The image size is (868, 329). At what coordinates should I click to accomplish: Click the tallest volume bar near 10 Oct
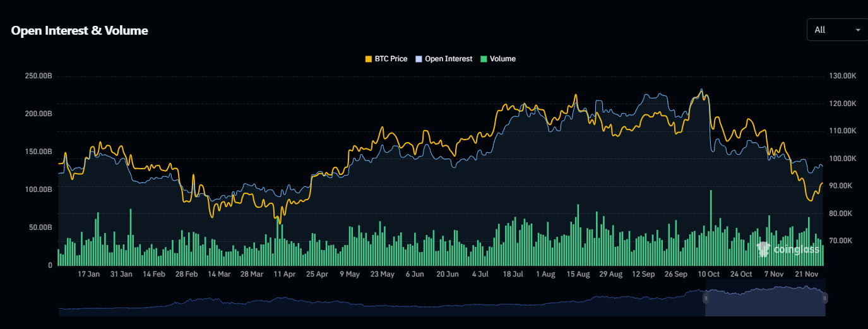point(711,227)
